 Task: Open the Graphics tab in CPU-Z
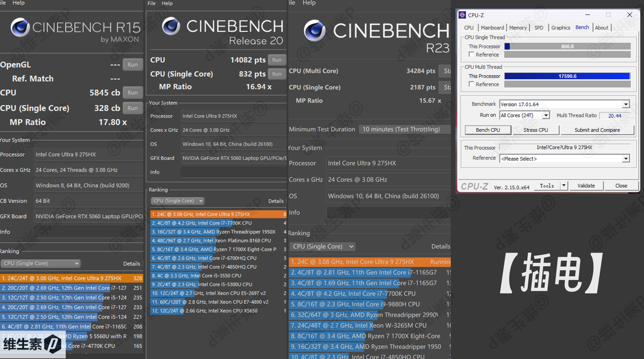click(560, 28)
